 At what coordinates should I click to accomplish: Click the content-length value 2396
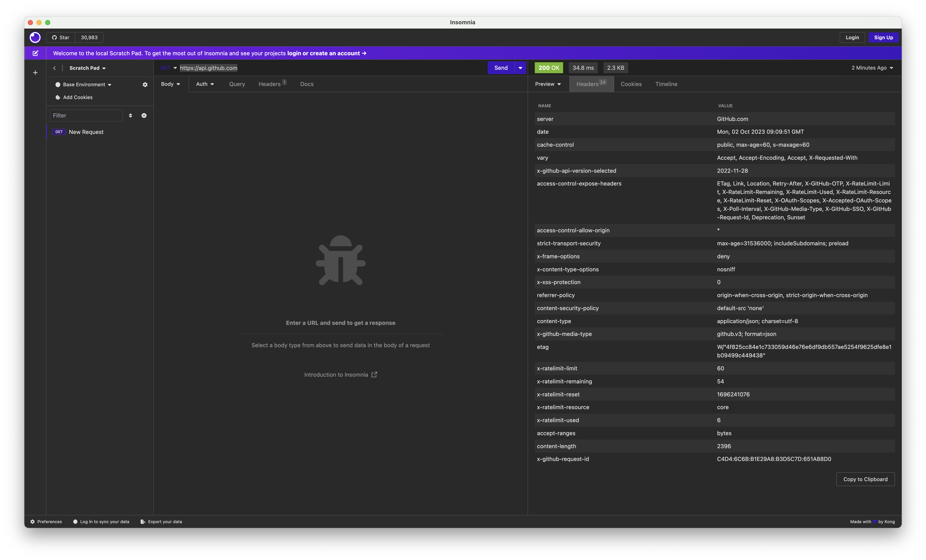(724, 446)
